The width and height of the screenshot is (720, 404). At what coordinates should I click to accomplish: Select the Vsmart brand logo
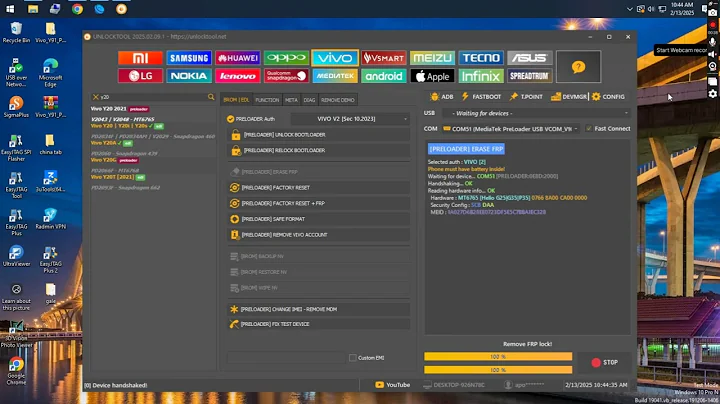coord(383,58)
